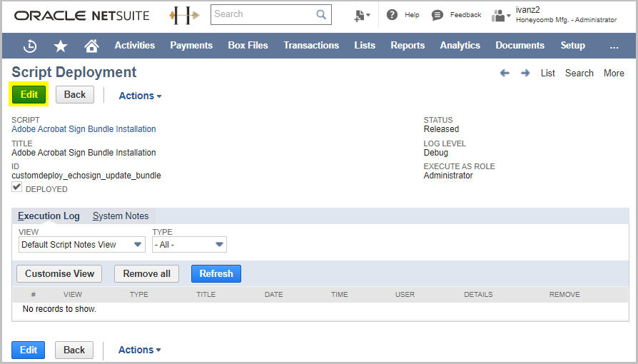Open the Shortcuts star icon

click(61, 46)
